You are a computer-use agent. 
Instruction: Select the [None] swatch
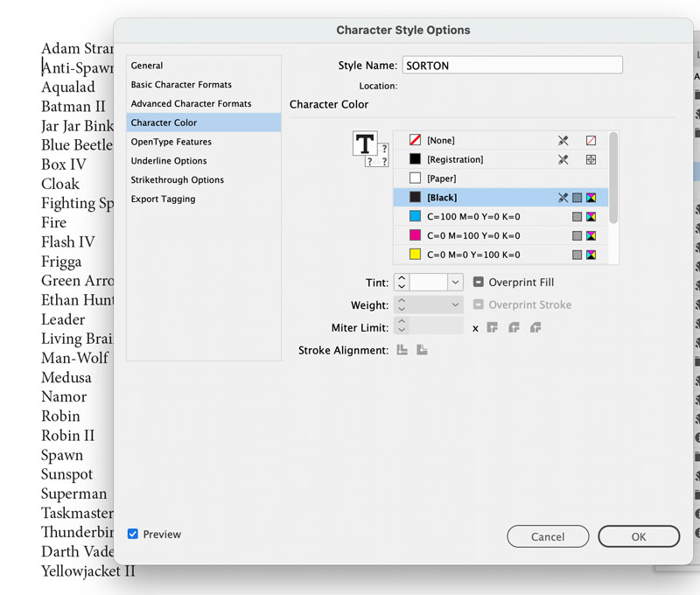(500, 141)
